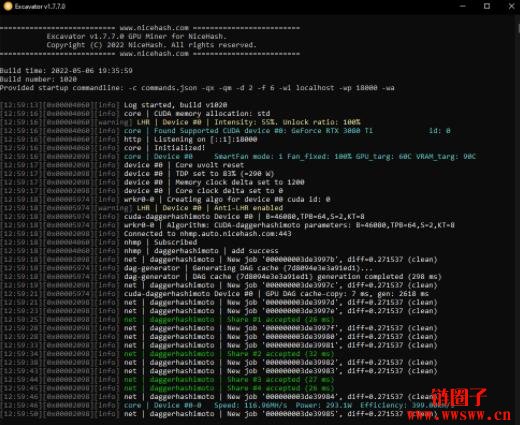Click the vertical scrollbar thumb at right edge

click(x=518, y=28)
